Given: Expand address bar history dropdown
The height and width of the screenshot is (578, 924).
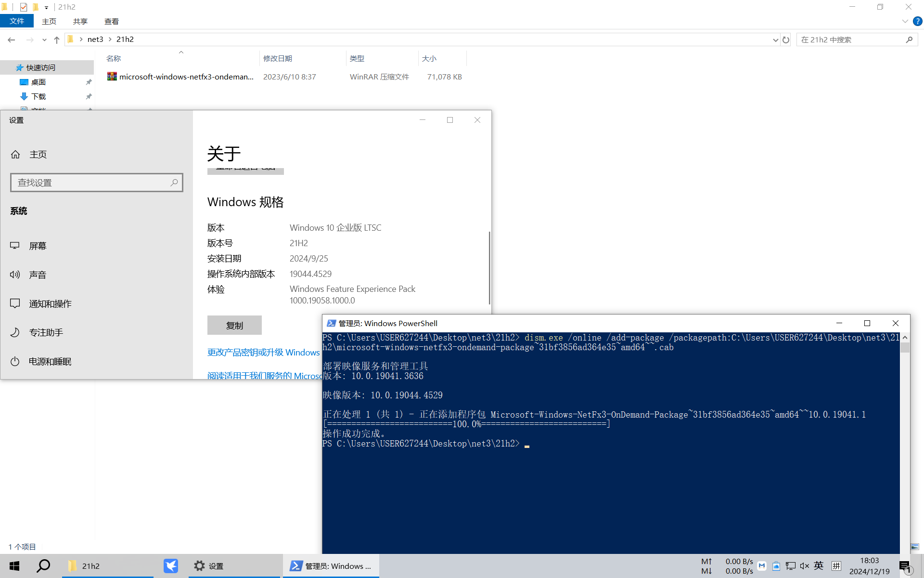Looking at the screenshot, I should coord(775,39).
